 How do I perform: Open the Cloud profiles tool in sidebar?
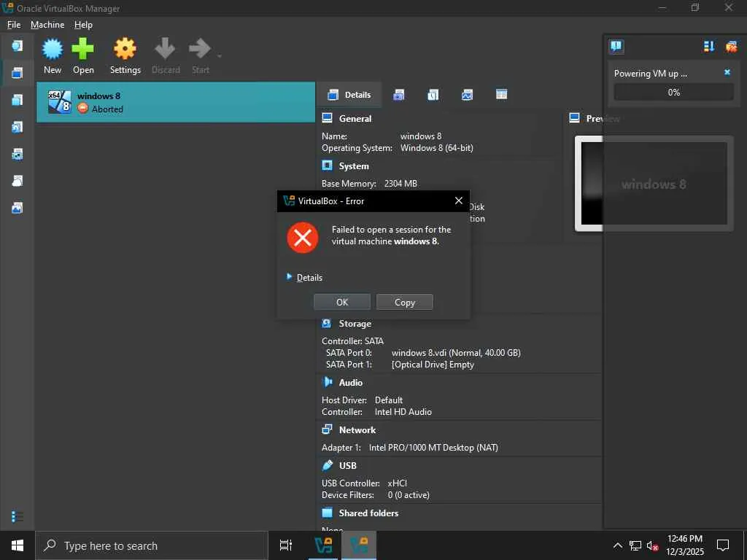click(x=18, y=181)
